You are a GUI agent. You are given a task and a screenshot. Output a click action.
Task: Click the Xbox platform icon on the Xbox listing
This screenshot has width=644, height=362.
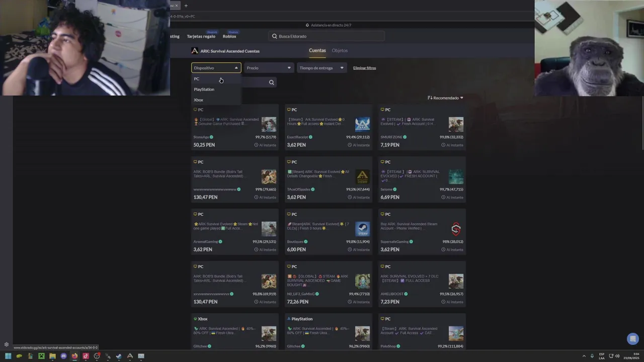(x=195, y=319)
